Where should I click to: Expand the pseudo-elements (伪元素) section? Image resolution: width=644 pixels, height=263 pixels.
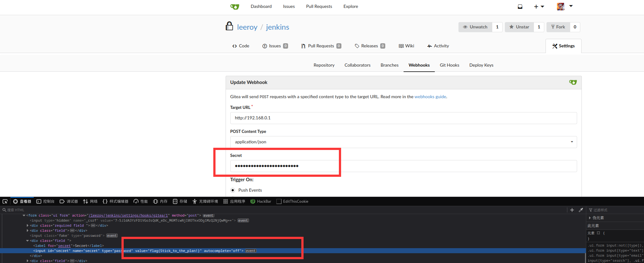click(x=590, y=218)
